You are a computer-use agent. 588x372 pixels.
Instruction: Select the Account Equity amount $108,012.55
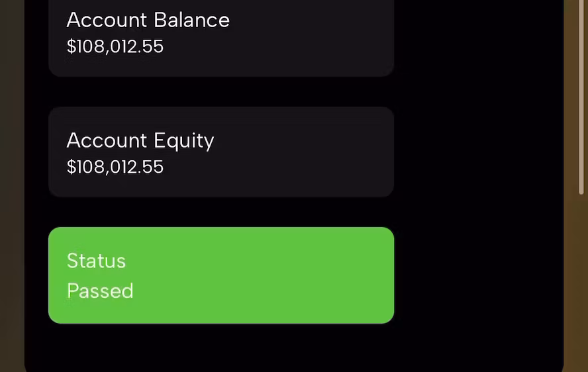coord(115,167)
